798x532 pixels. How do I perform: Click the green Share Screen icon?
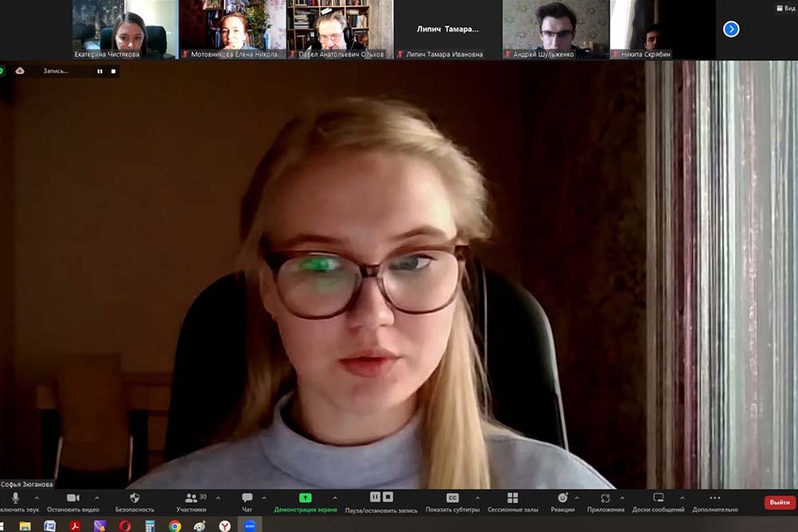tap(305, 498)
